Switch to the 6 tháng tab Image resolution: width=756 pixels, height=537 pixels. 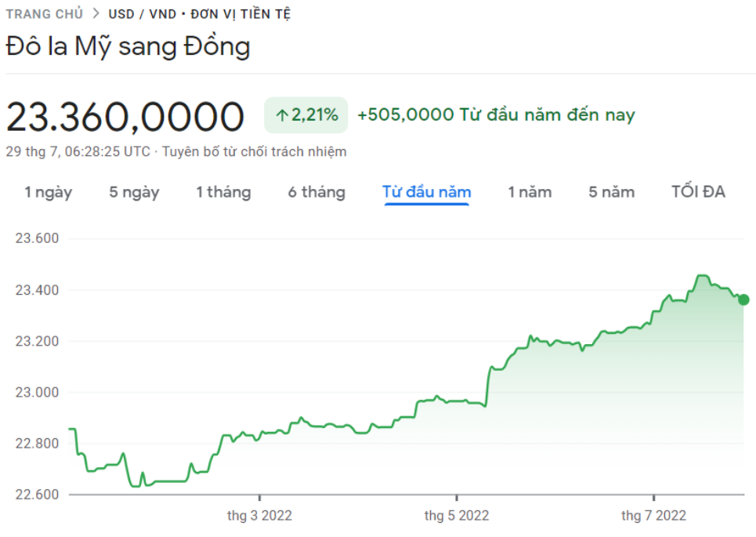click(317, 192)
